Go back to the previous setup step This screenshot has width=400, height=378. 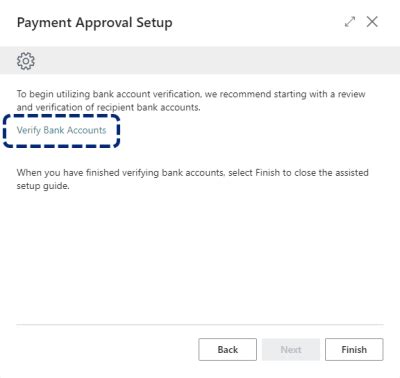coord(228,349)
